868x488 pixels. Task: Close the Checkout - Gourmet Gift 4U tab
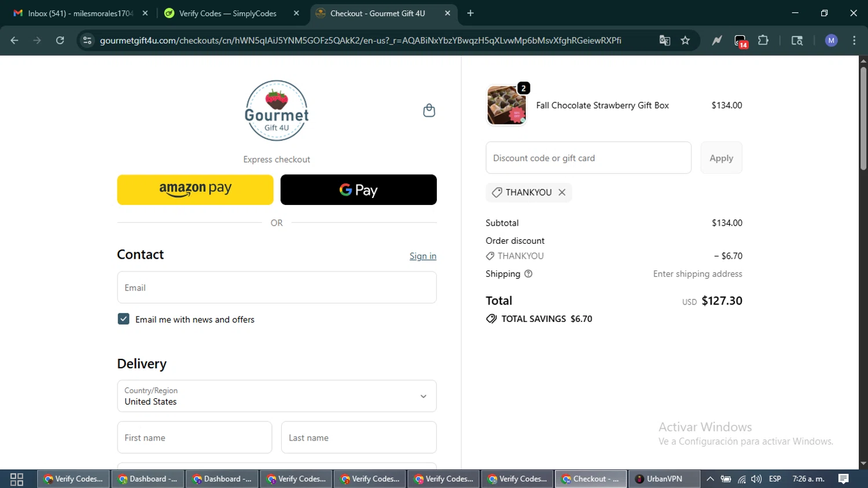447,13
